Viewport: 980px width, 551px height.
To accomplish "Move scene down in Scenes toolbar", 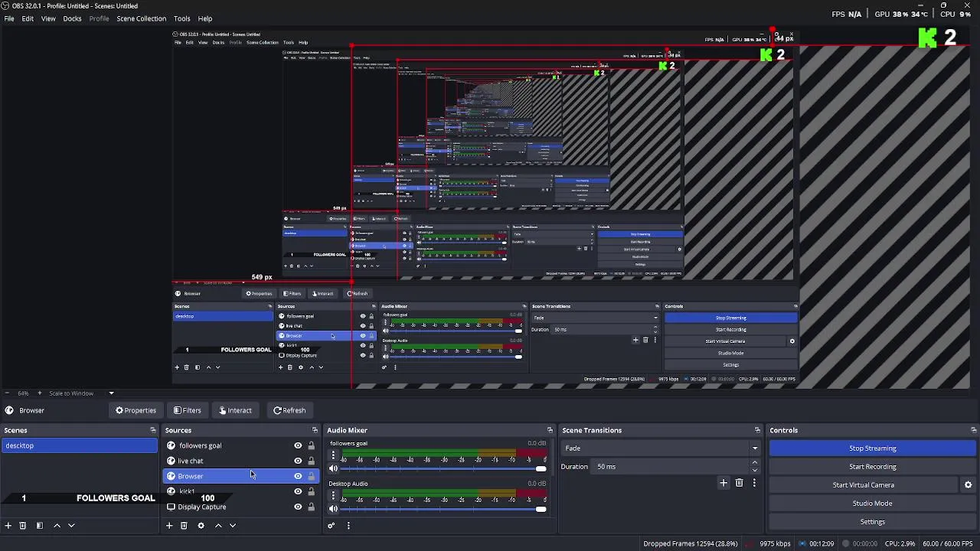I will point(71,526).
